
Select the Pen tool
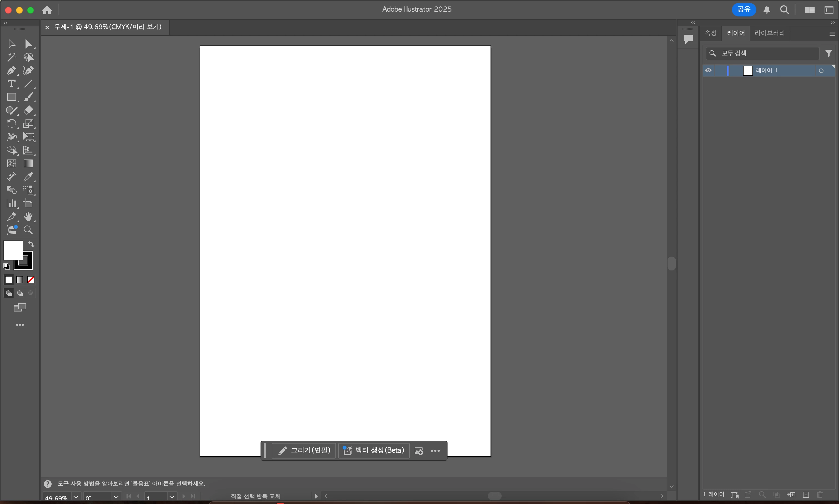[11, 70]
